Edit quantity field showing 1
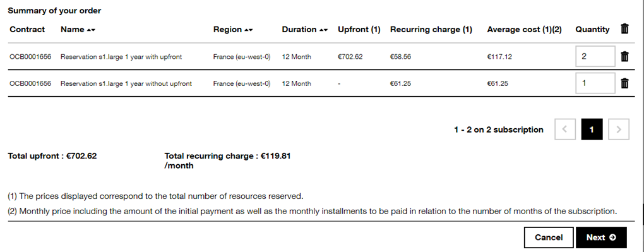 pos(595,83)
